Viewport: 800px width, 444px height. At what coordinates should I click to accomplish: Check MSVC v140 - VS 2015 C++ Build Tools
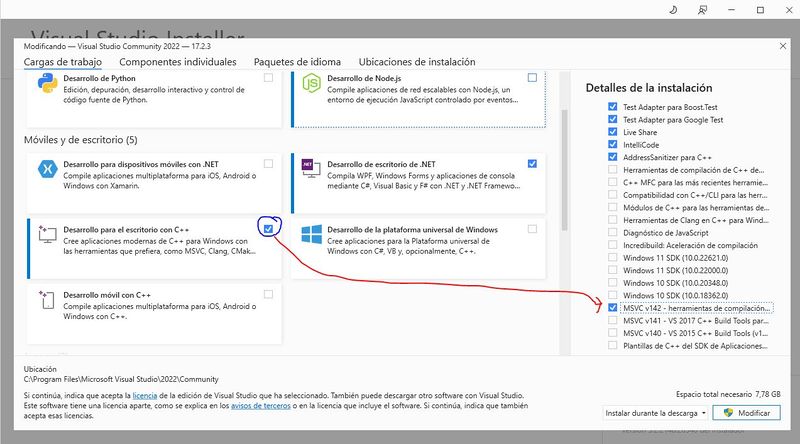pos(613,333)
